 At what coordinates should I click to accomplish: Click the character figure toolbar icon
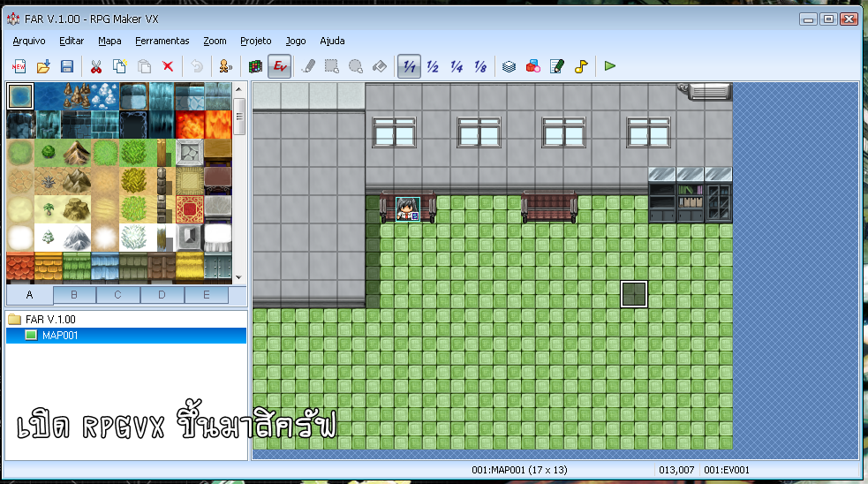225,66
